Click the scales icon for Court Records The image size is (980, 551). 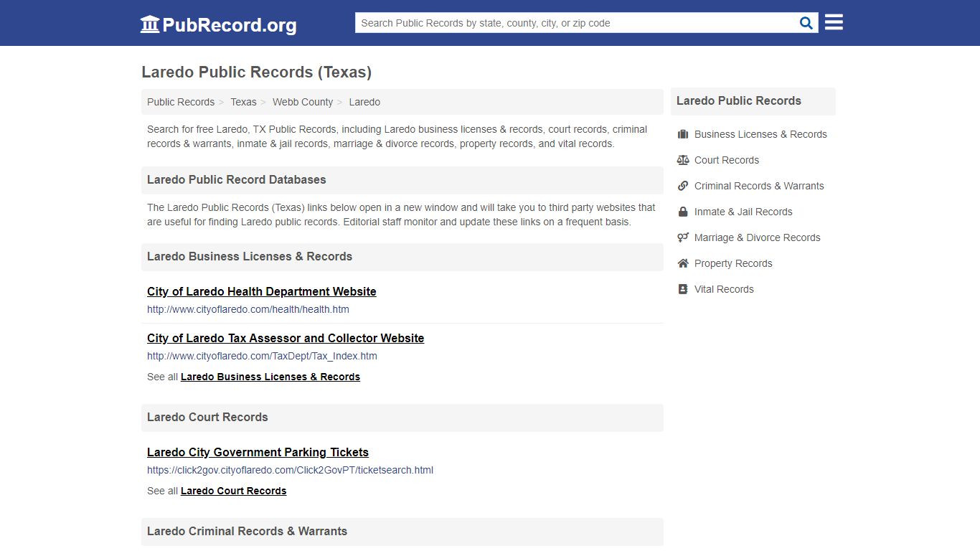pos(683,160)
